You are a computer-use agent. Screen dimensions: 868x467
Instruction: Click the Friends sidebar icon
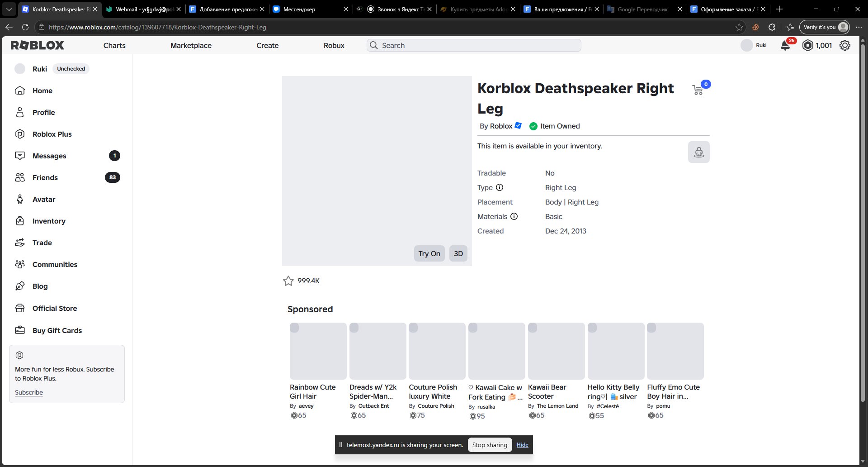(20, 177)
